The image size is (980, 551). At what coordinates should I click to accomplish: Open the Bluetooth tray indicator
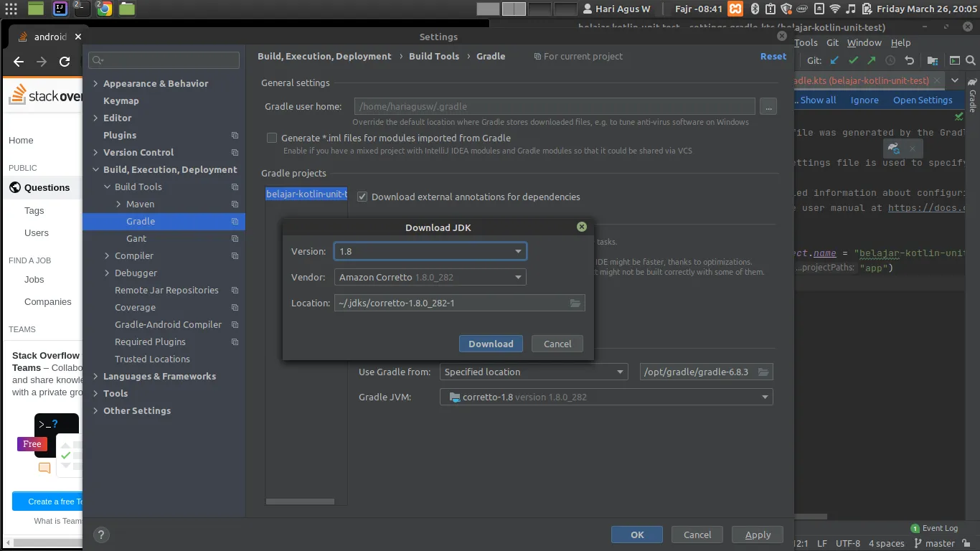755,9
